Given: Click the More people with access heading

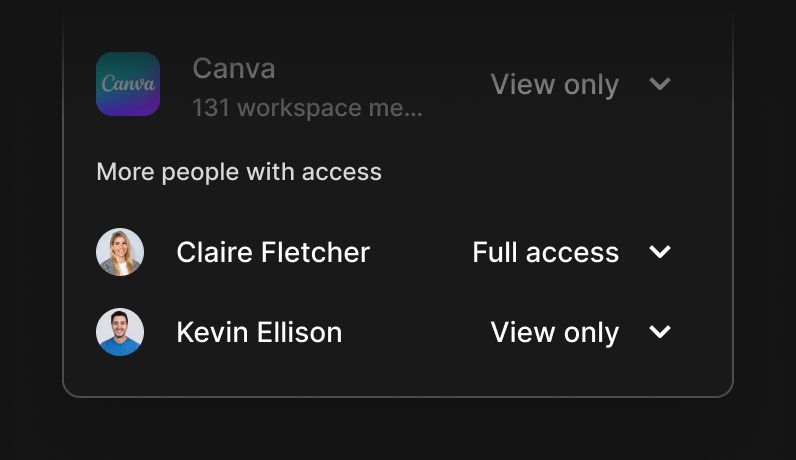Looking at the screenshot, I should [x=239, y=172].
